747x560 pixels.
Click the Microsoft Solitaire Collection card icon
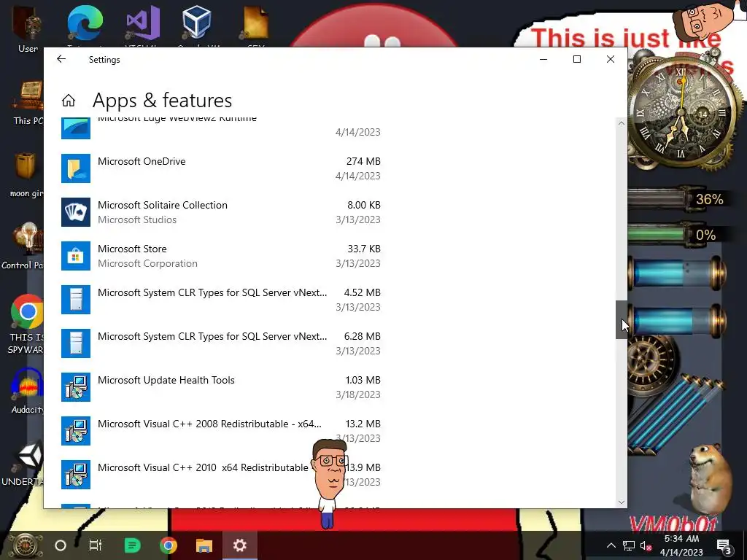click(76, 212)
